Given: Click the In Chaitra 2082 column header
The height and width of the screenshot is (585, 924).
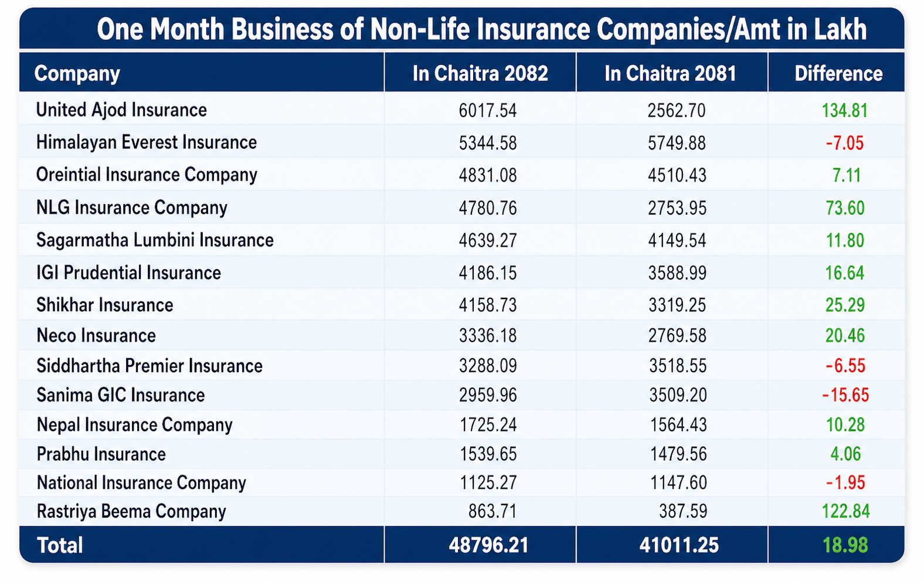Looking at the screenshot, I should (x=480, y=74).
